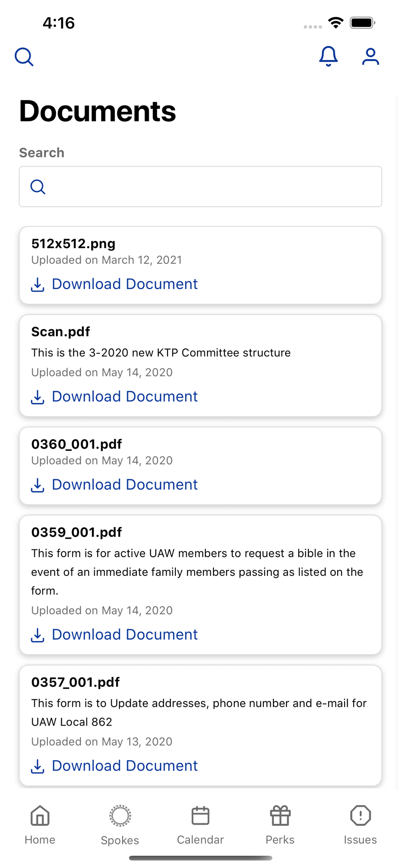This screenshot has width=401, height=868.
Task: Download the 512x512.png document
Action: click(125, 284)
